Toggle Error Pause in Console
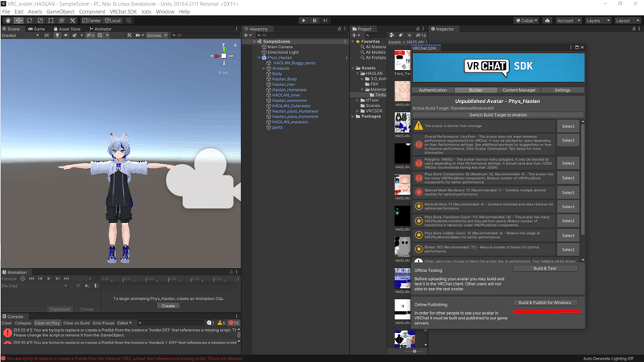 pyautogui.click(x=104, y=323)
